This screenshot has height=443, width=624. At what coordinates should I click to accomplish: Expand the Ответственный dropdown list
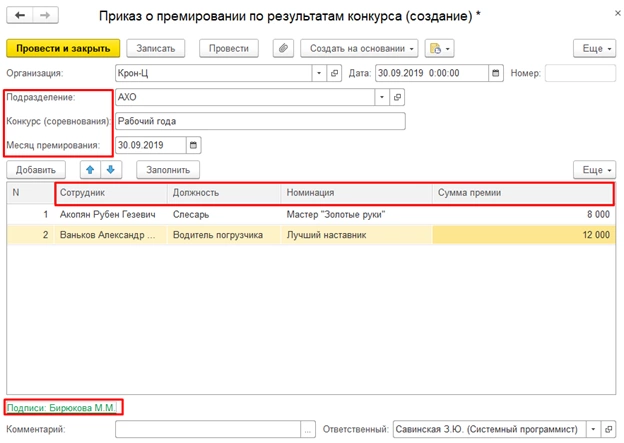593,429
